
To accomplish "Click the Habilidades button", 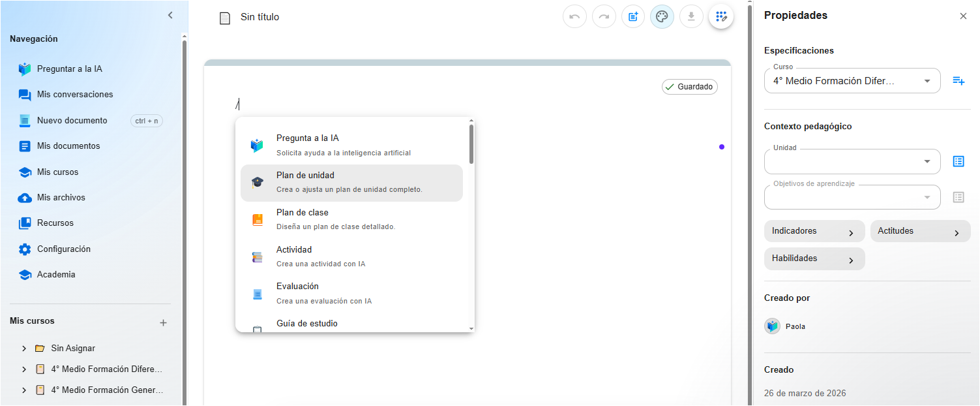I will 814,259.
